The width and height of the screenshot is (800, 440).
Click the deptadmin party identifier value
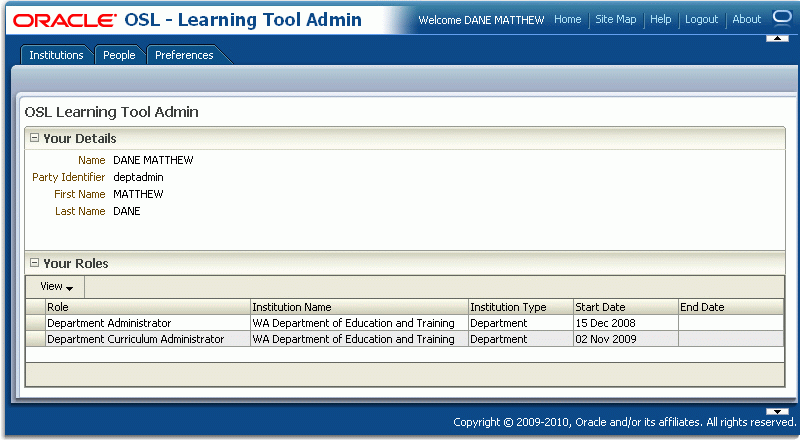coord(138,177)
